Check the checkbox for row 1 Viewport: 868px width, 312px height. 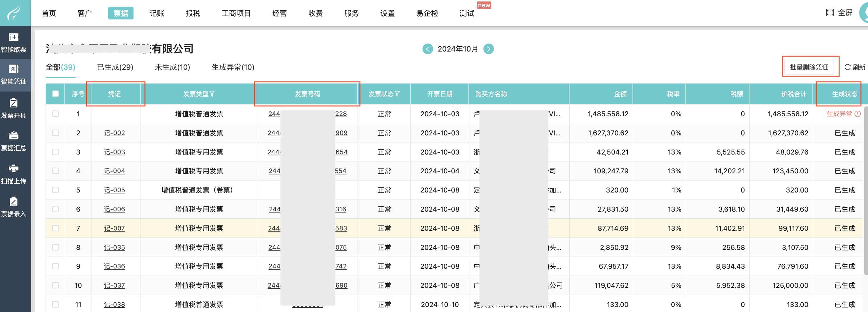[56, 114]
